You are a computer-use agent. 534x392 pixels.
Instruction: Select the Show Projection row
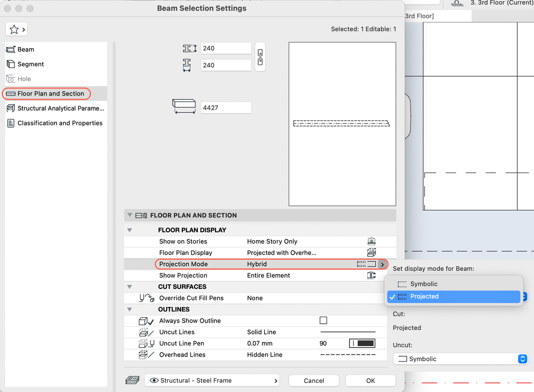pos(260,275)
